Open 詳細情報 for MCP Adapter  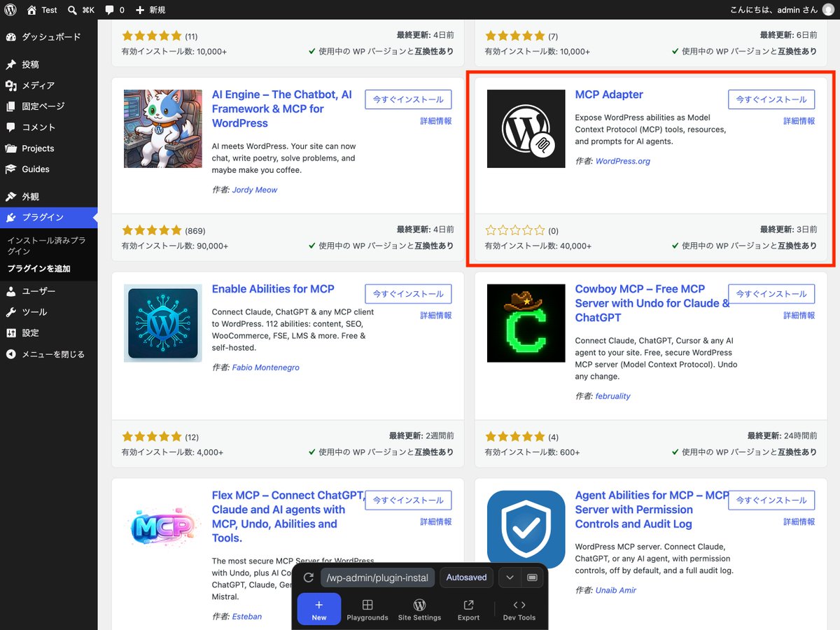(x=799, y=121)
